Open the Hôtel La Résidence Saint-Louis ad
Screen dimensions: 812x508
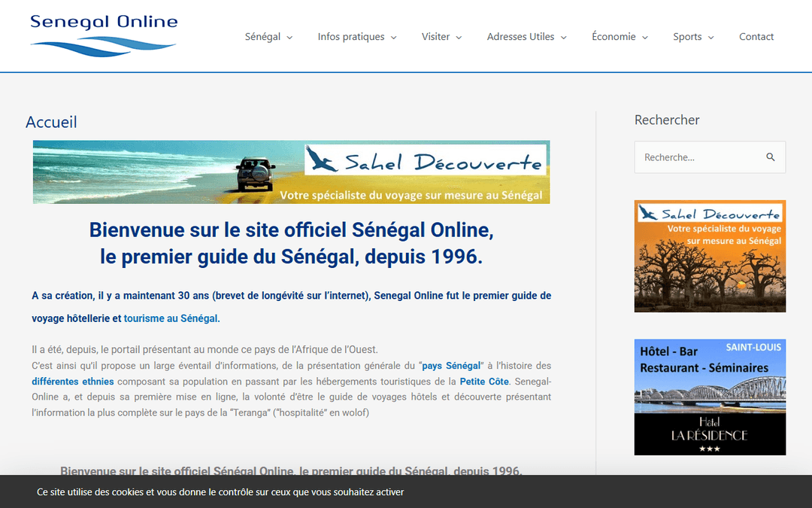710,397
